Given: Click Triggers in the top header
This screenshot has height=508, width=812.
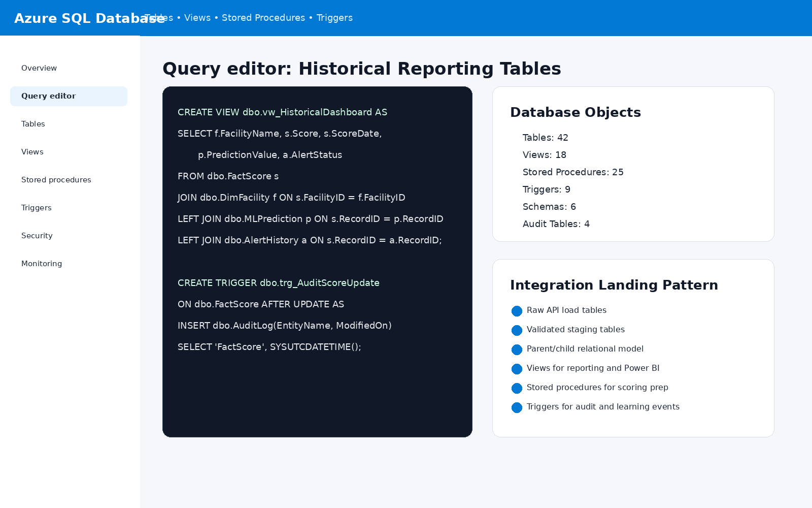Looking at the screenshot, I should [334, 18].
